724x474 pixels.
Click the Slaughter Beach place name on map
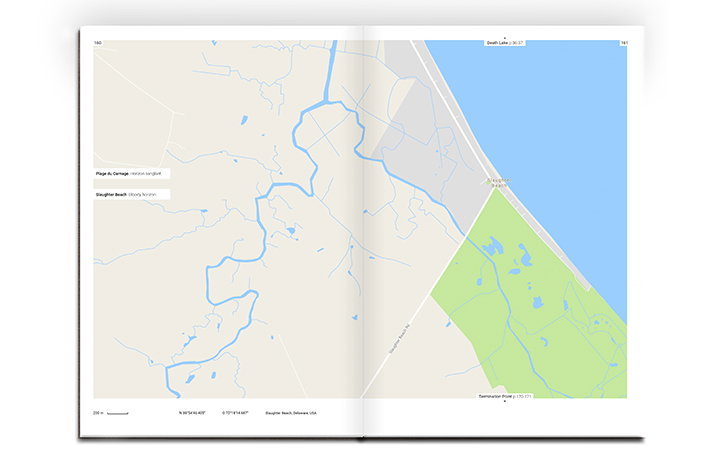[x=499, y=183]
